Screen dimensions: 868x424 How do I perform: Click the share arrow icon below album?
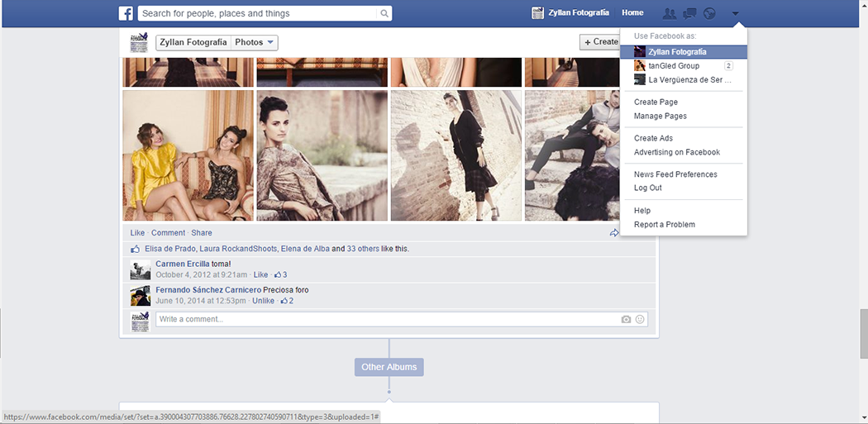point(614,233)
